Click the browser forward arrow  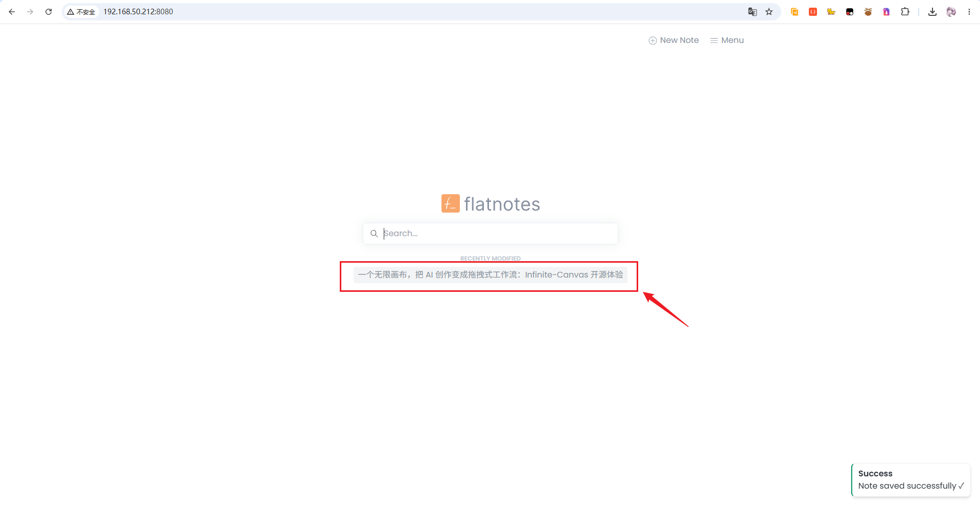coord(30,12)
